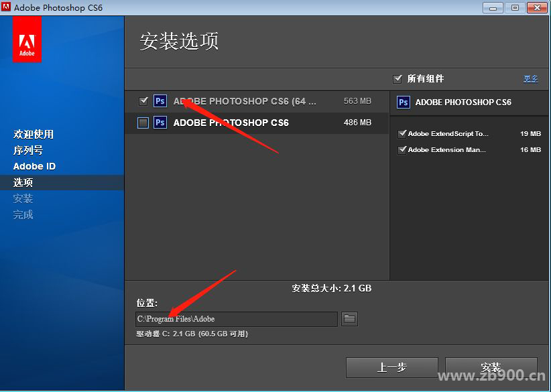Viewport: 551px width, 392px height.
Task: Click the Ps icon beside the 32-bit component
Action: [x=160, y=123]
